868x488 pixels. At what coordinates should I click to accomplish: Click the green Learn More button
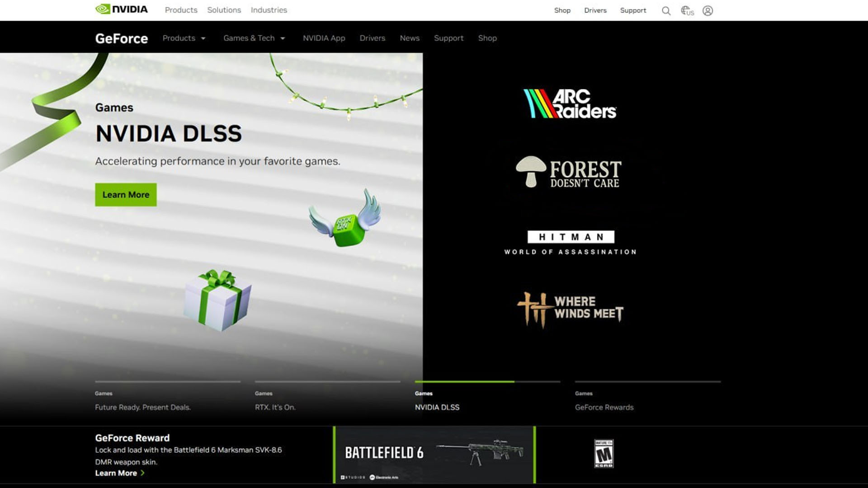pyautogui.click(x=126, y=195)
